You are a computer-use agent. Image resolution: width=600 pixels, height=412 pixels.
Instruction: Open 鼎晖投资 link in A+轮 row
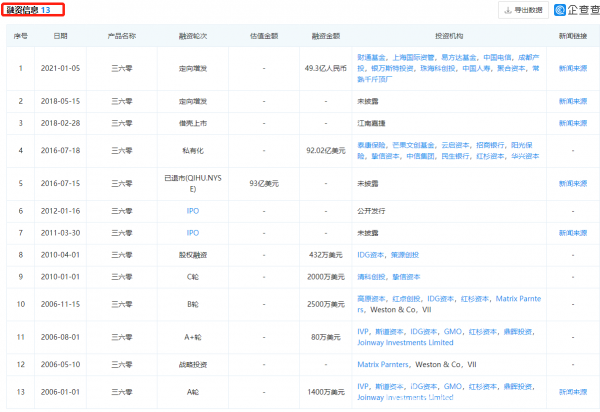[x=518, y=332]
